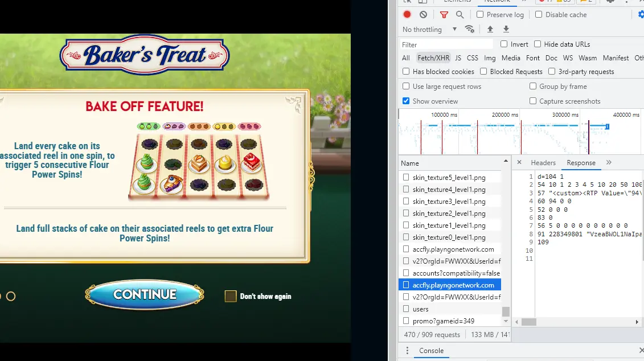This screenshot has width=644, height=361.
Task: Select the game's page indicator circle
Action: 11,296
